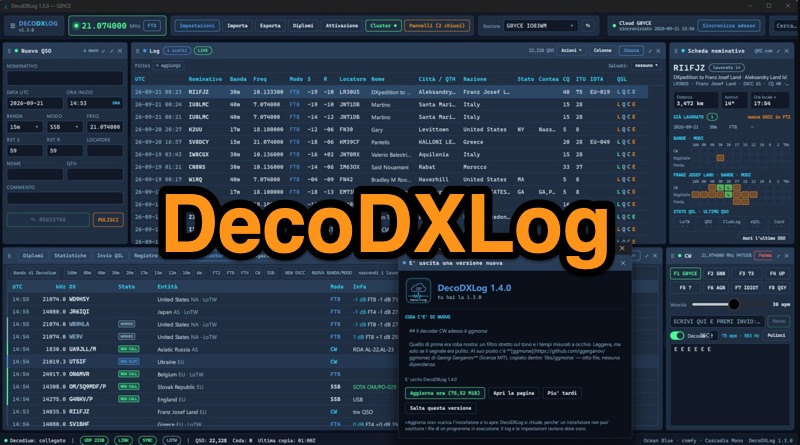Click the E QSL icon on K2UU row
The width and height of the screenshot is (800, 445).
[634, 130]
